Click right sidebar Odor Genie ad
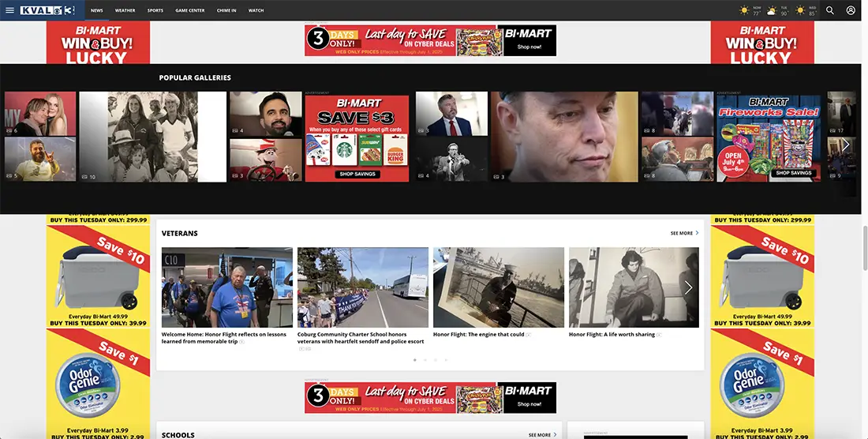The height and width of the screenshot is (439, 868). 762,385
